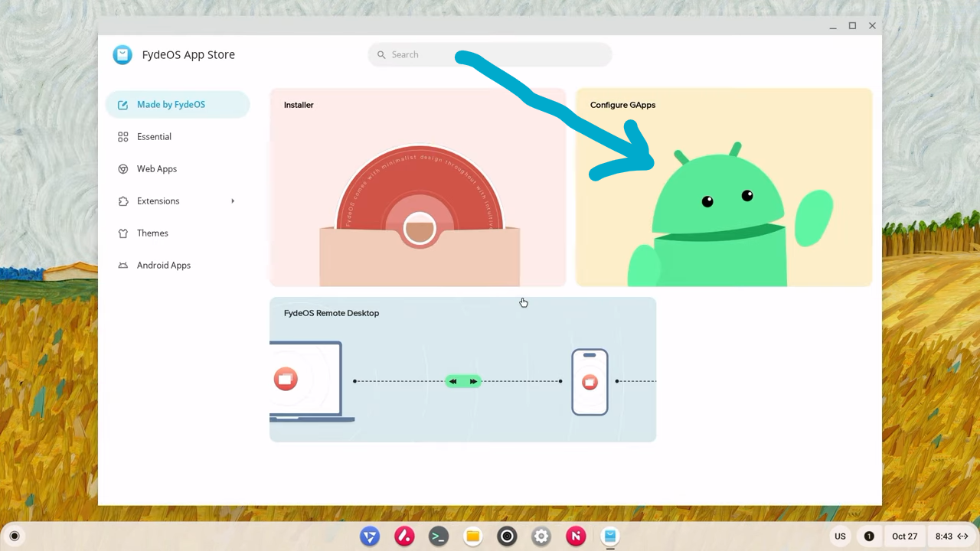This screenshot has width=980, height=551.
Task: Open the Terminal app from the shelf
Action: pos(438,536)
